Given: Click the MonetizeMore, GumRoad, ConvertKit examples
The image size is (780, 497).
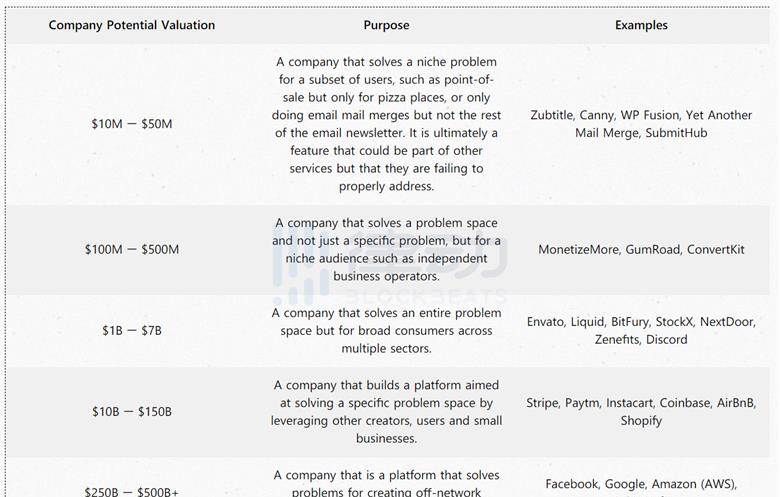Looking at the screenshot, I should pyautogui.click(x=641, y=249).
